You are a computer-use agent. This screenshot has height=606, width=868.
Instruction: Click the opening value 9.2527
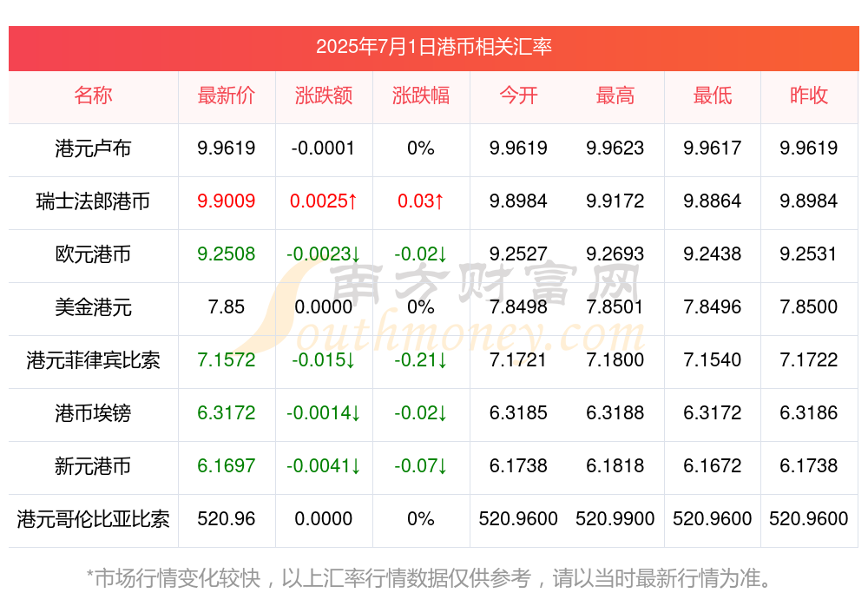click(x=518, y=254)
